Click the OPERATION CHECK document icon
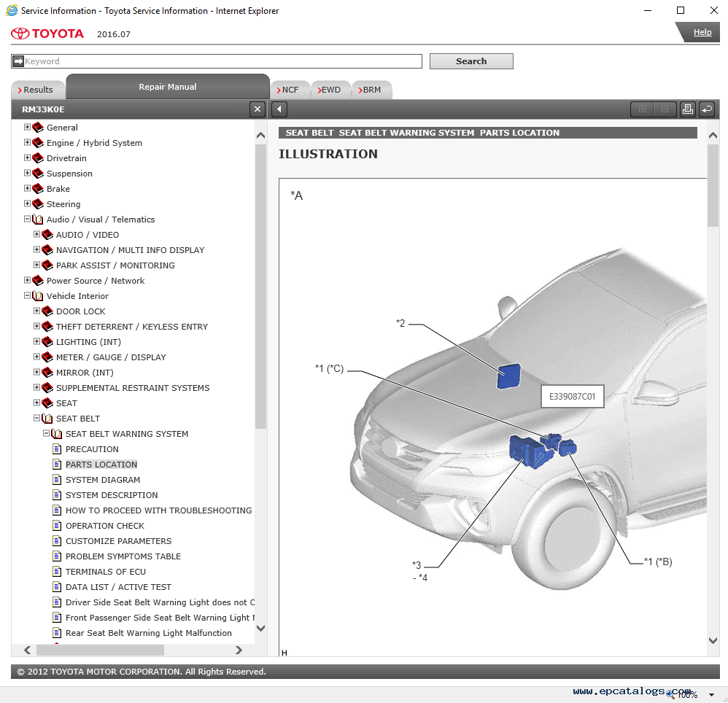Viewport: 728px width, 703px height. pos(57,525)
